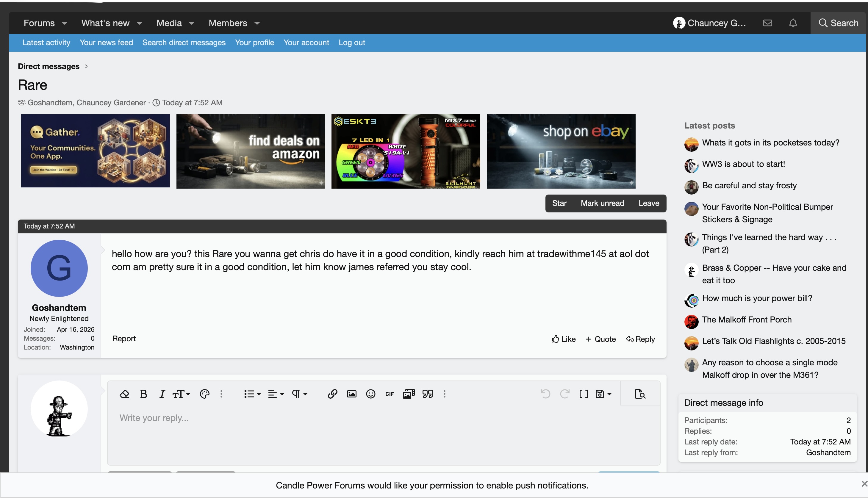868x498 pixels.
Task: Click the Goshandtem username in post
Action: coord(59,308)
